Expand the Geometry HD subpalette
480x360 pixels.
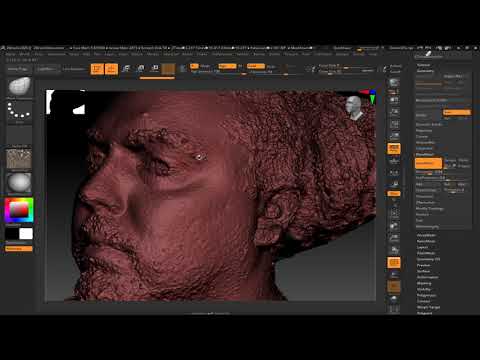pos(428,259)
